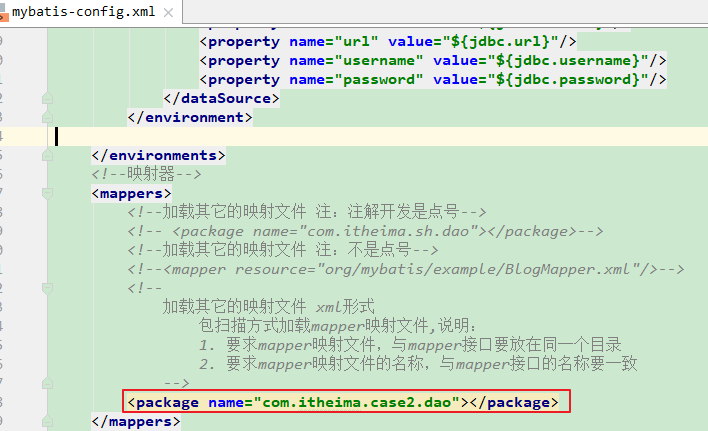Screen dimensions: 708x431
Task: Click comment line numbered 2 about 名称要一致
Action: tap(418, 364)
